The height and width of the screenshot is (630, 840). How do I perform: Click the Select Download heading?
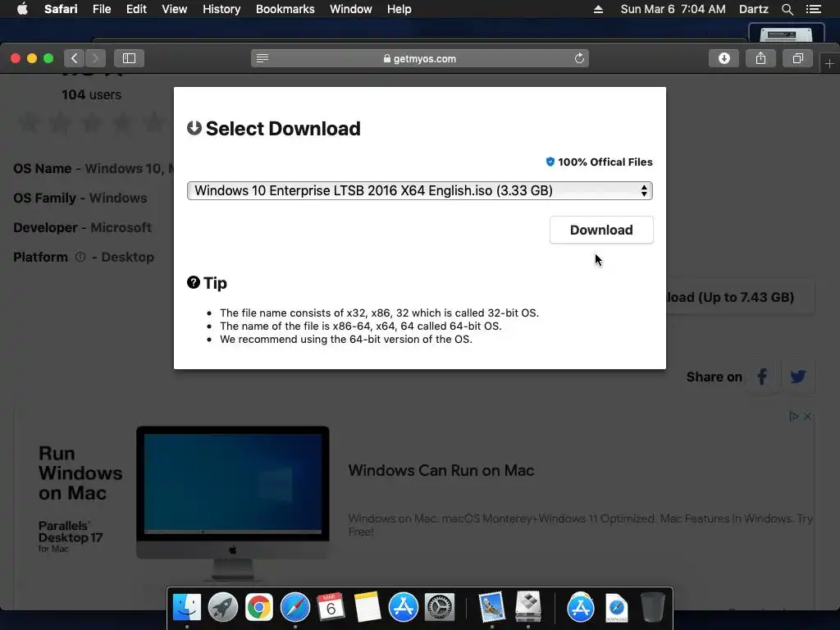click(274, 129)
